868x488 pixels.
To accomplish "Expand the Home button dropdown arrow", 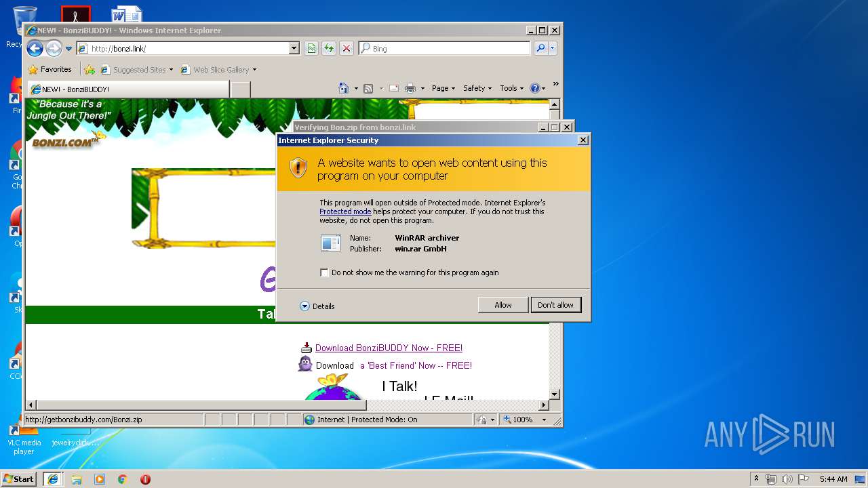I will [356, 88].
